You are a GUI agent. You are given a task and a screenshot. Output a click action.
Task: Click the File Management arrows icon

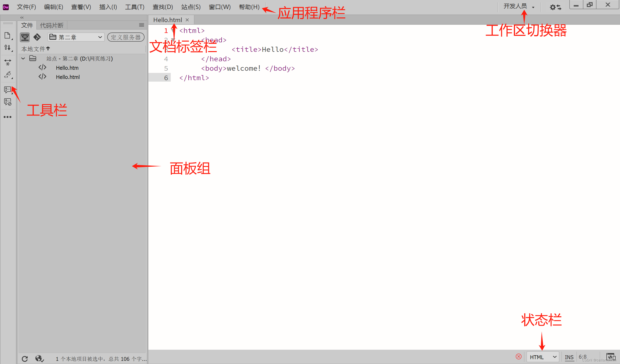(x=7, y=47)
